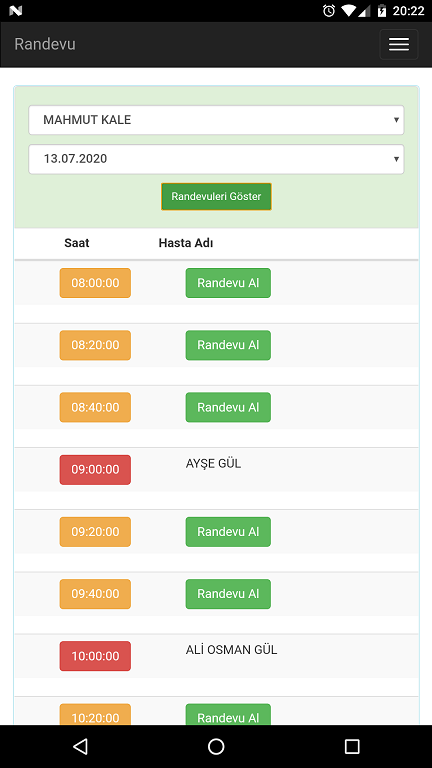Click the Randevuleri Göster button

coord(216,196)
